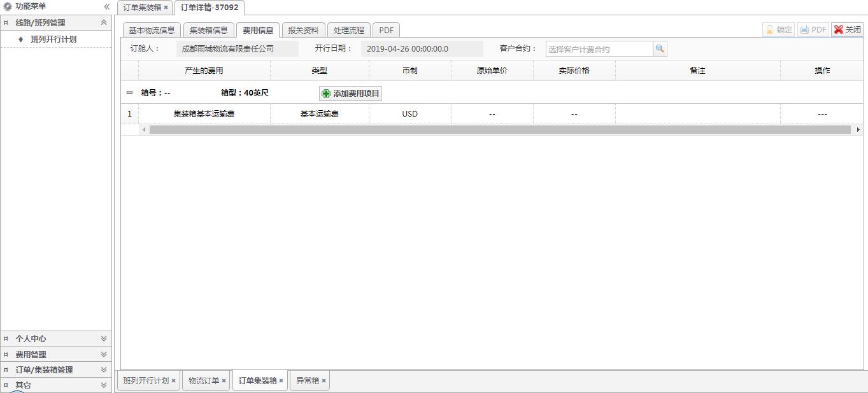This screenshot has width=868, height=393.
Task: Click the red X 关闭 button
Action: [847, 30]
